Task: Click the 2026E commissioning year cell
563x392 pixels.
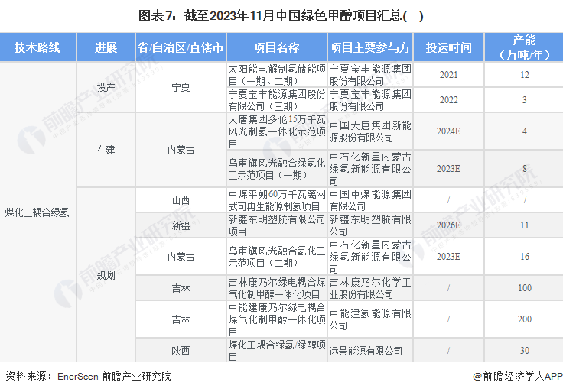Action: (449, 225)
